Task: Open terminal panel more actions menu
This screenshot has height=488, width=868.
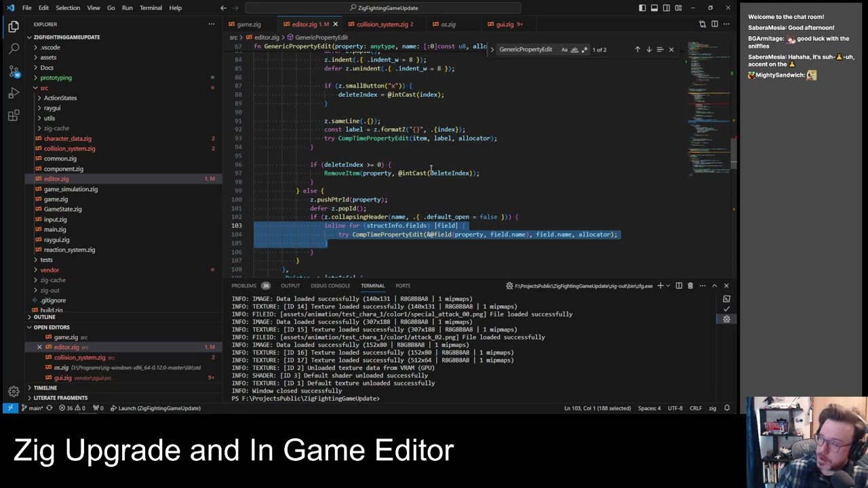Action: (x=703, y=285)
